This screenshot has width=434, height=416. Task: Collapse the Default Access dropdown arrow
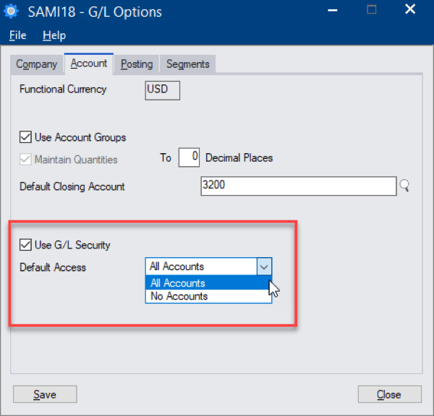pyautogui.click(x=264, y=267)
